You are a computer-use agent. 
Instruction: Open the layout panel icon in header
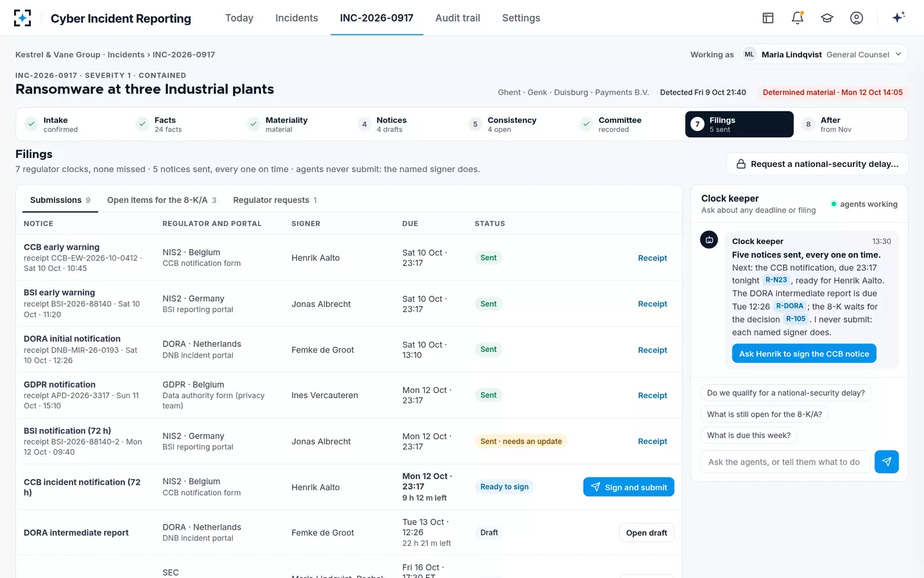point(768,18)
